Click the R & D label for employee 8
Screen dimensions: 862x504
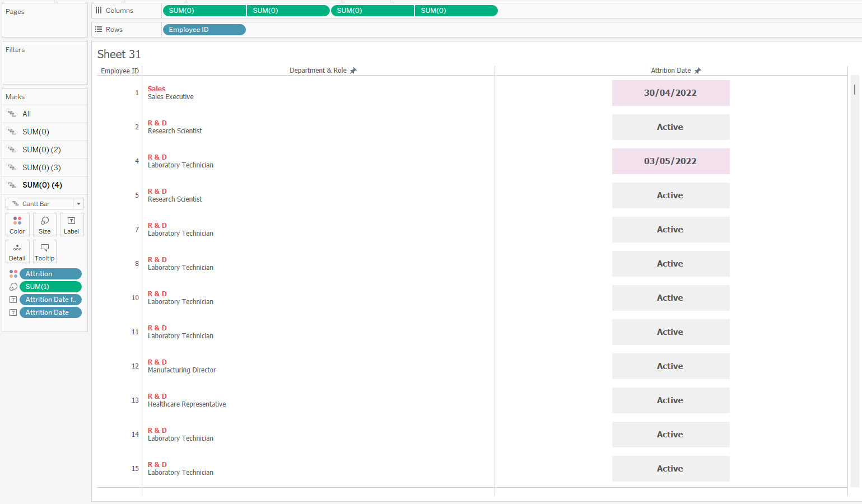click(157, 260)
